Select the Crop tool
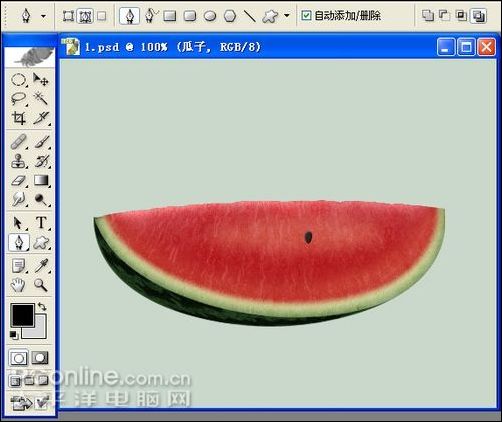Screen dimensions: 502x422 coord(18,118)
